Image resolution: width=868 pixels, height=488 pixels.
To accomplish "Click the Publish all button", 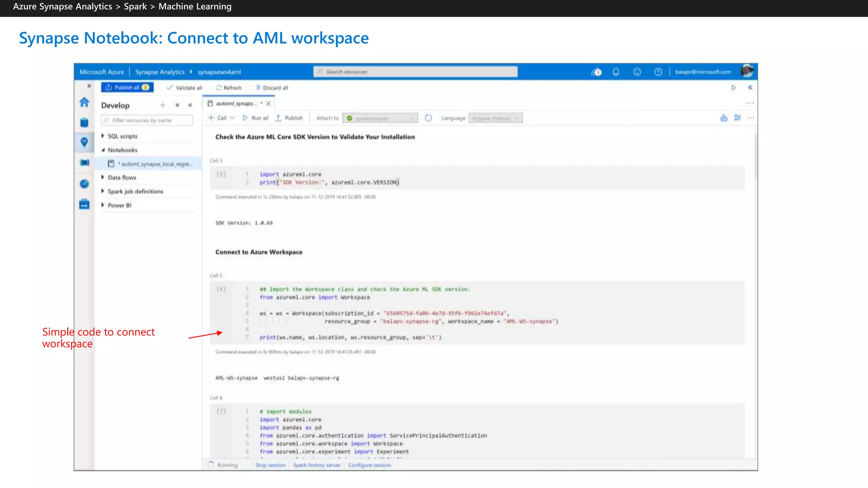I will [x=127, y=87].
